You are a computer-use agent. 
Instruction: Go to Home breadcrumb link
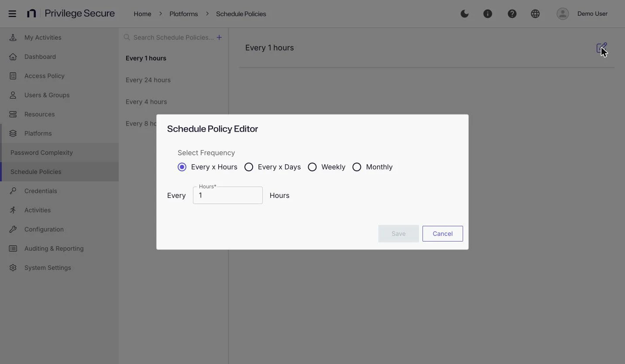(142, 14)
